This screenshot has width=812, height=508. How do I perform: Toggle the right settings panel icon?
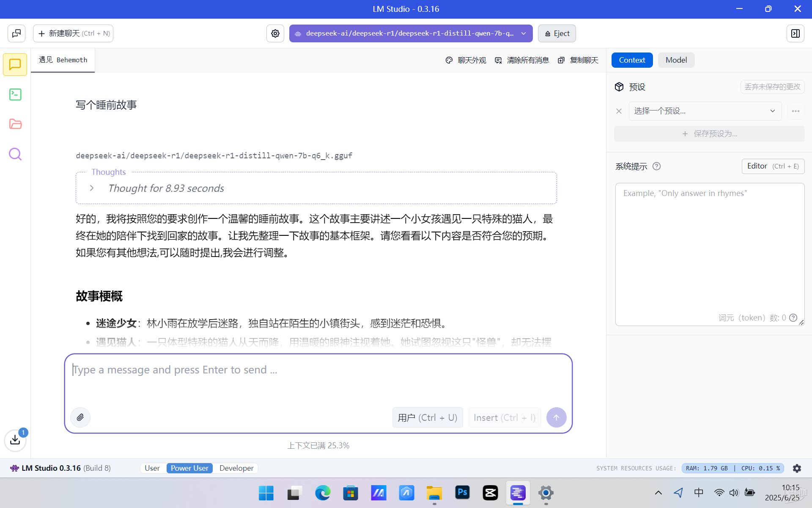click(x=796, y=33)
